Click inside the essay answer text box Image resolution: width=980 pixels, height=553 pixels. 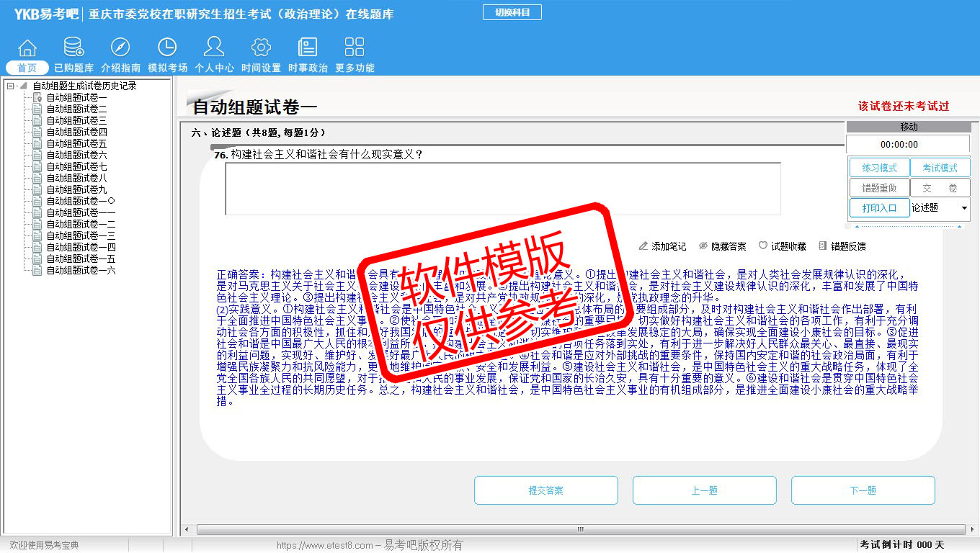[503, 189]
